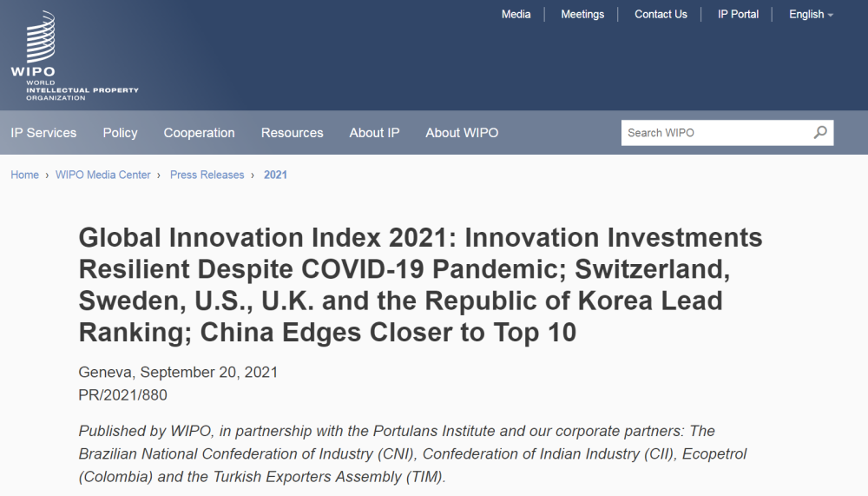
Task: Open the IP Services menu
Action: point(43,133)
